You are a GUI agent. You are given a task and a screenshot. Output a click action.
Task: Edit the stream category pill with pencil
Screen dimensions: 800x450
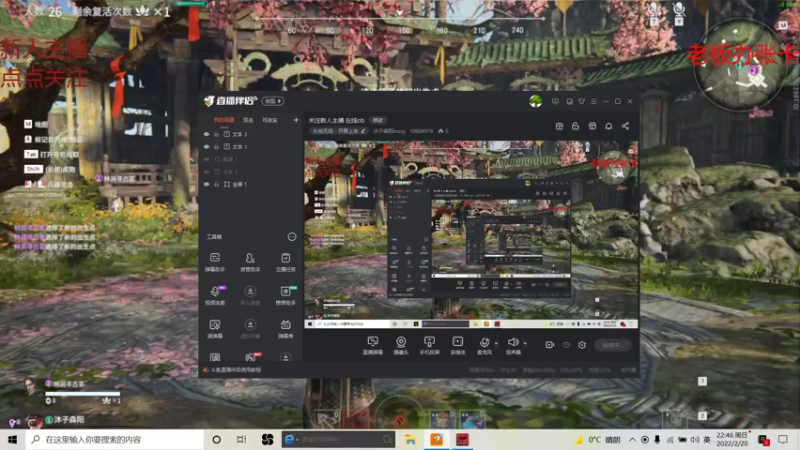(x=339, y=131)
